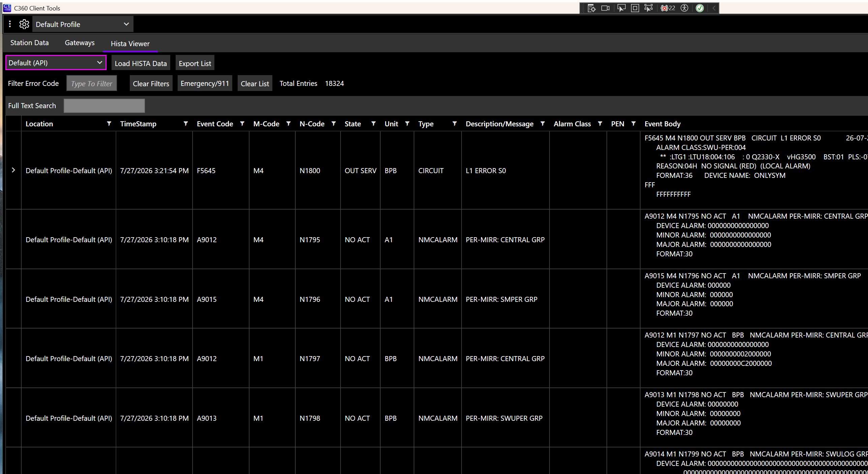Select the Hista Viewer tab
Image resolution: width=868 pixels, height=474 pixels.
click(130, 43)
